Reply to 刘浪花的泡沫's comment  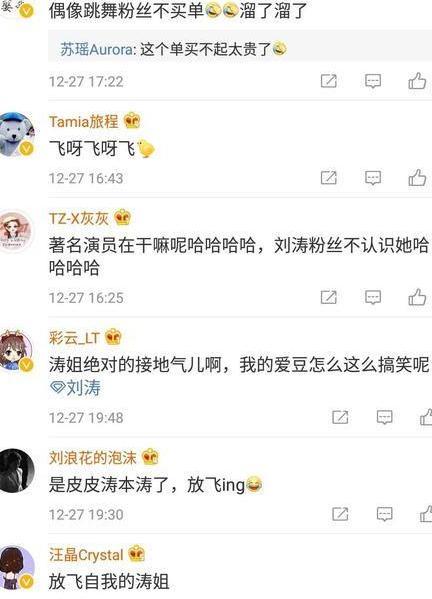tap(384, 514)
